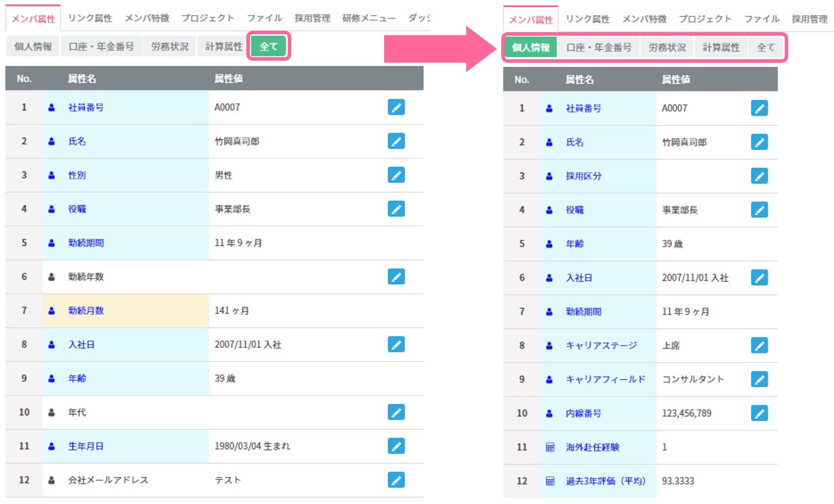Edit the 会社メールアドレス value
Image resolution: width=834 pixels, height=504 pixels.
396,480
